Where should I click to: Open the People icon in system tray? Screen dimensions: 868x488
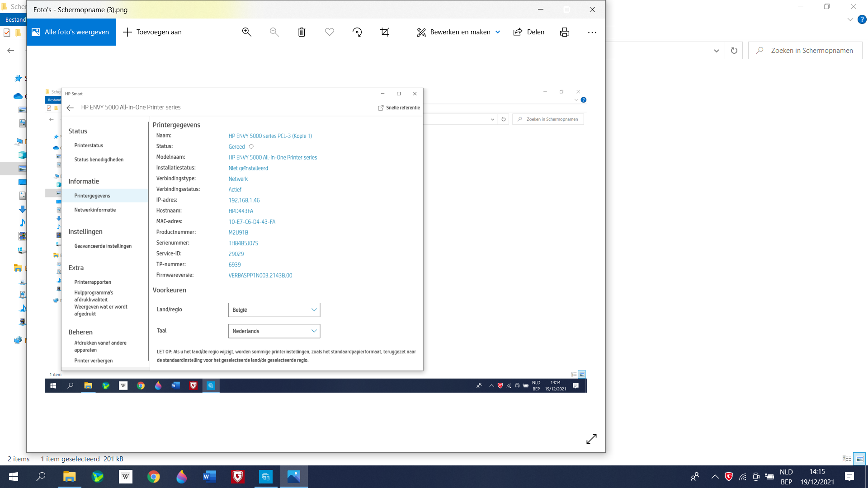point(695,477)
